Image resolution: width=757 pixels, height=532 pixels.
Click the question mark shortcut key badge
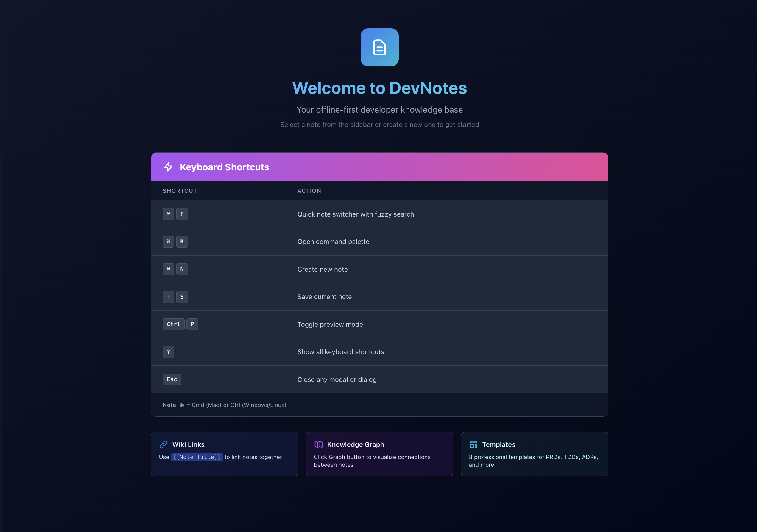click(x=169, y=351)
